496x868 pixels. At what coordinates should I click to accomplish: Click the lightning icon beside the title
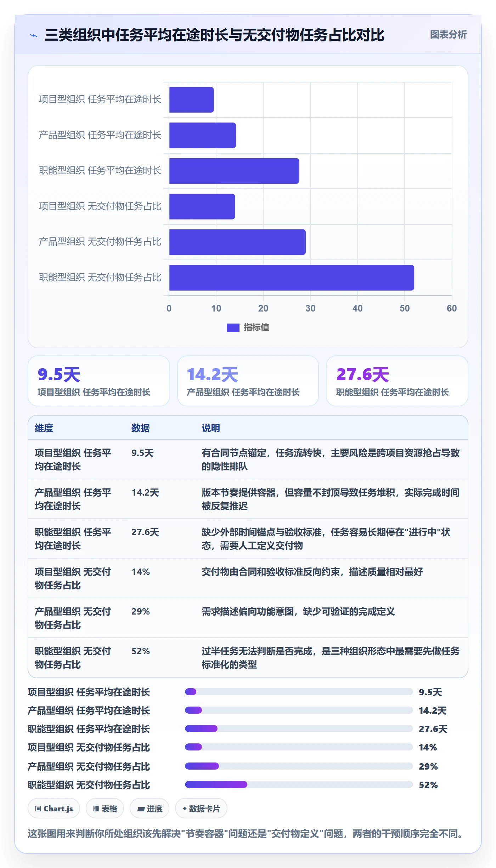pos(34,35)
